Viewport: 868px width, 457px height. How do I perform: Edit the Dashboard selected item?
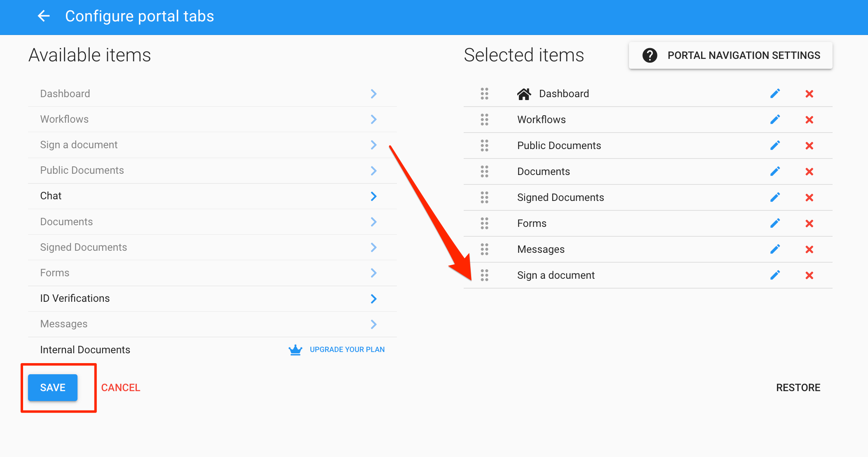coord(775,93)
